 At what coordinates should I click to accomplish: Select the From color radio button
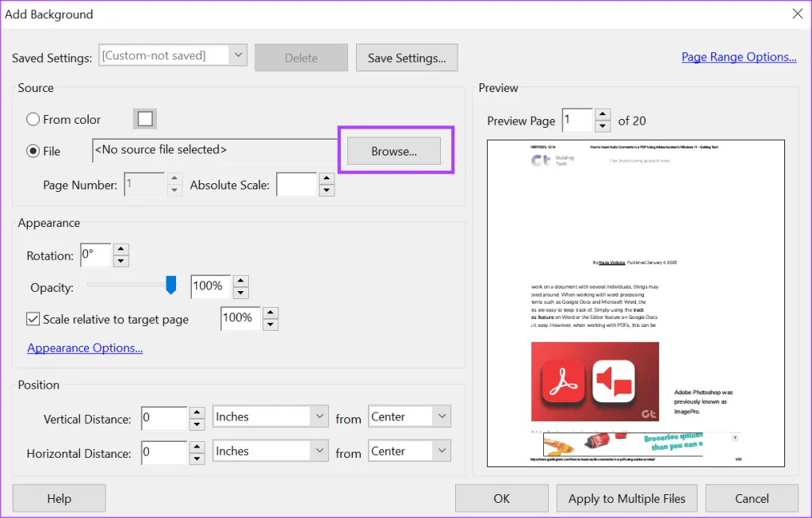[33, 119]
